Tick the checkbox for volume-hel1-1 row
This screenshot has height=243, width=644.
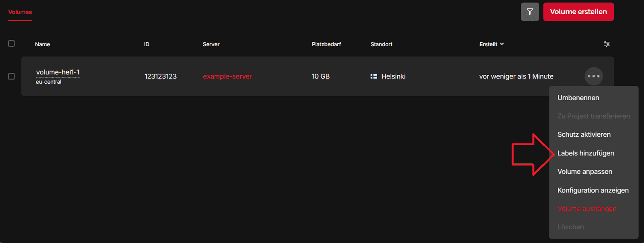click(12, 76)
